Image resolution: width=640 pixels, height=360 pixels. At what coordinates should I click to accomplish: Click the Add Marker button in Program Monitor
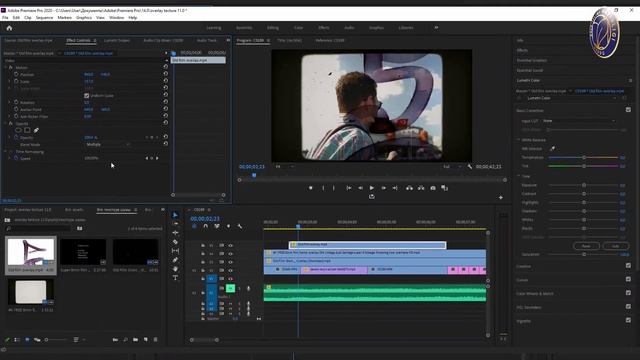(311, 188)
